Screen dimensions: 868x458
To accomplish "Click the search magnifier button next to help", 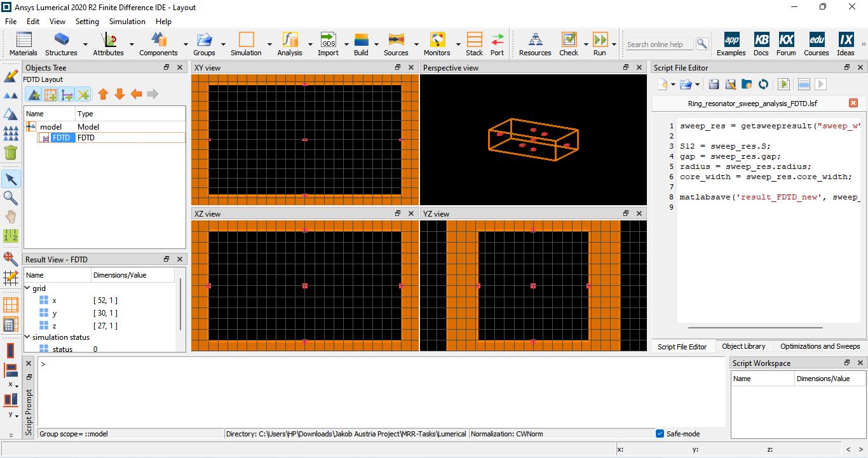I will pyautogui.click(x=702, y=44).
